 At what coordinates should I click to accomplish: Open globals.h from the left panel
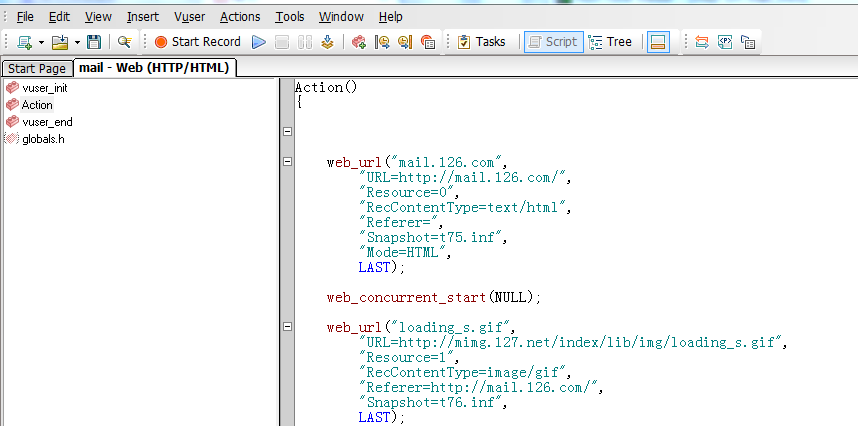point(43,139)
